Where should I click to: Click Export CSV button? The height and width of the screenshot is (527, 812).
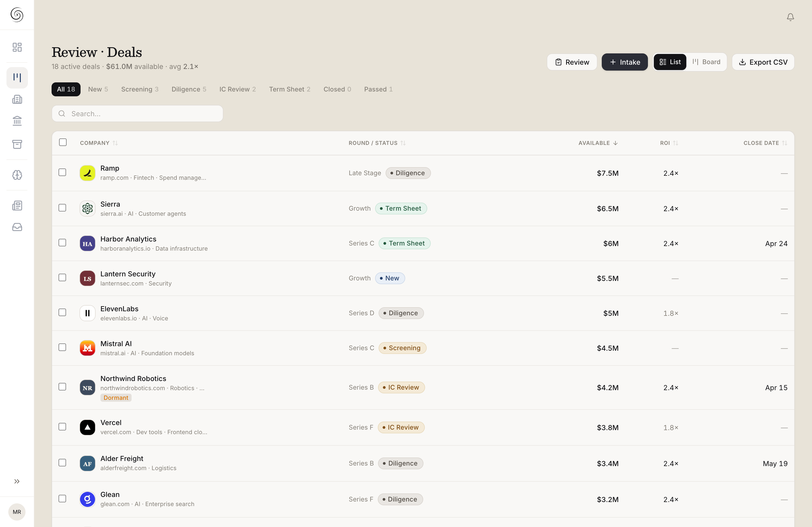pos(763,62)
